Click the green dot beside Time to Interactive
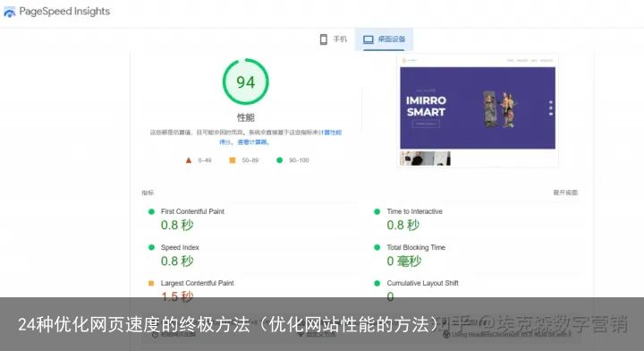This screenshot has height=351, width=644. pos(377,211)
